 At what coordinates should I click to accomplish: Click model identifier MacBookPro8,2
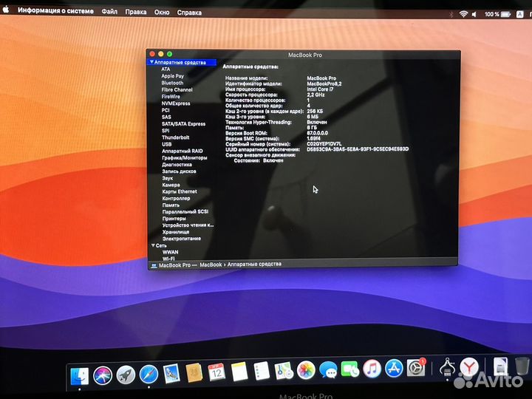pyautogui.click(x=324, y=83)
